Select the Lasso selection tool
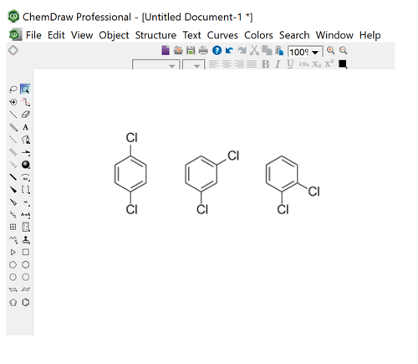Screen dimensions: 418x364 click(13, 89)
